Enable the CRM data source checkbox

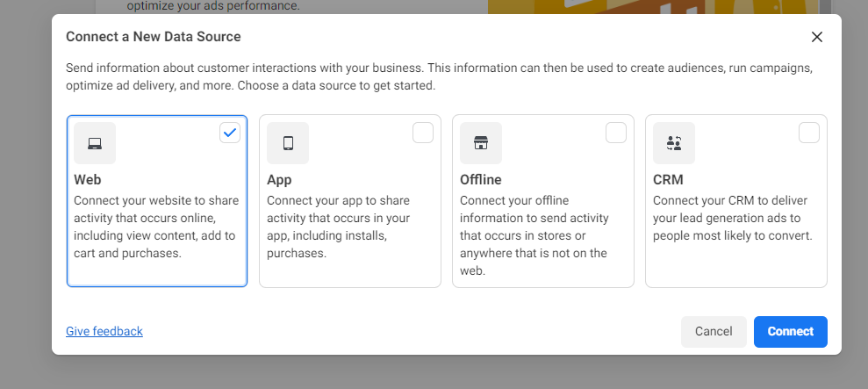coord(809,133)
